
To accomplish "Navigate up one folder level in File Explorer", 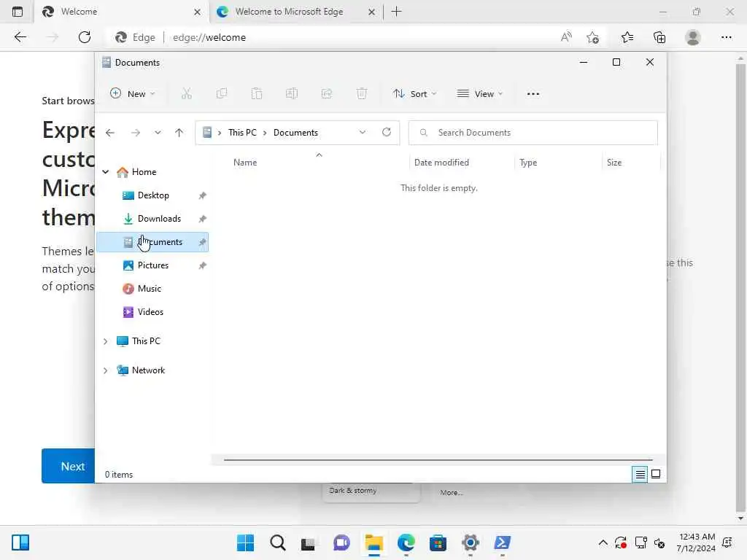I will click(x=179, y=133).
